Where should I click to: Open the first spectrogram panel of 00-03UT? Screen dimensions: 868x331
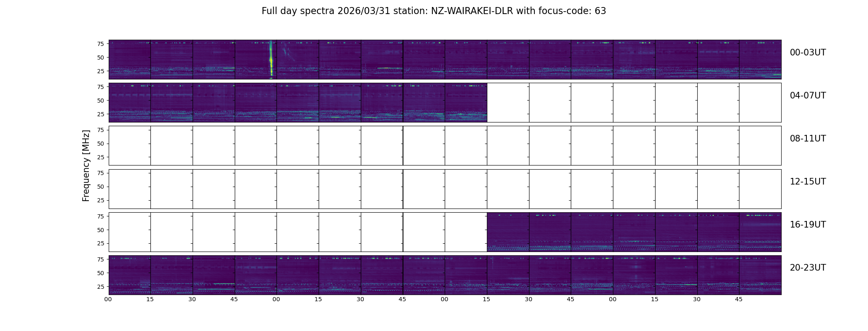130,60
